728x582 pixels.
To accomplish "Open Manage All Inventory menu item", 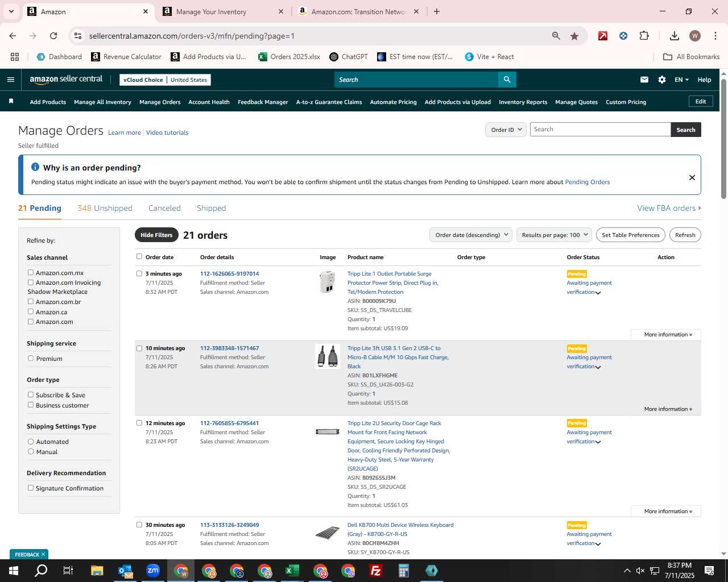I will (x=102, y=102).
